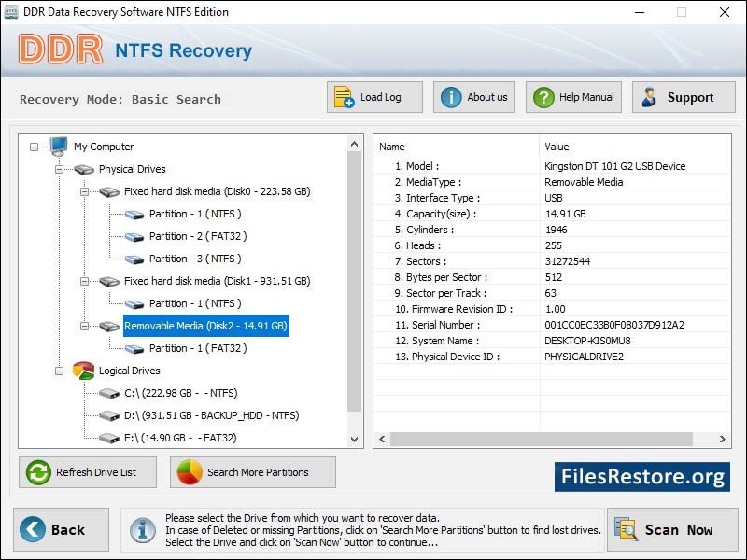The height and width of the screenshot is (560, 747).
Task: Click the Help Manual question-mark icon
Action: 543,96
